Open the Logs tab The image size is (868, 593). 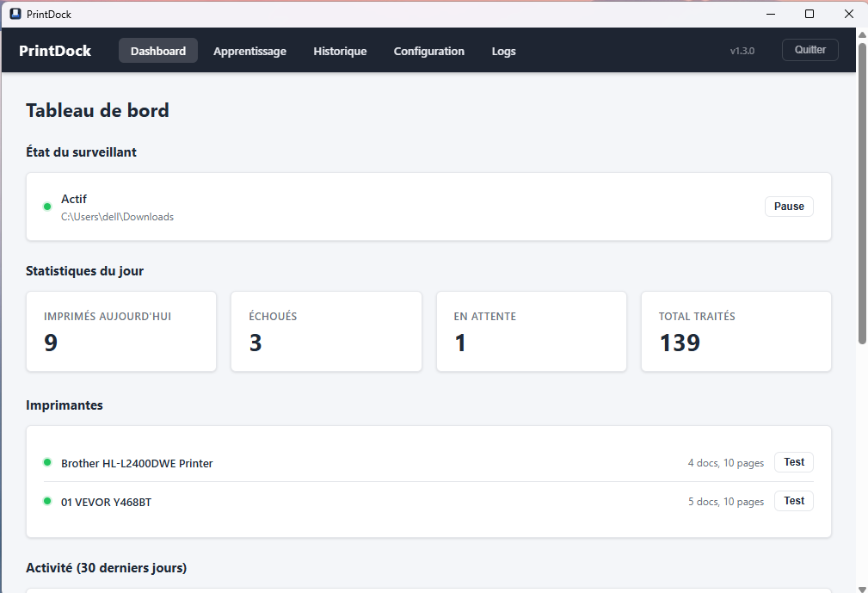click(x=503, y=51)
